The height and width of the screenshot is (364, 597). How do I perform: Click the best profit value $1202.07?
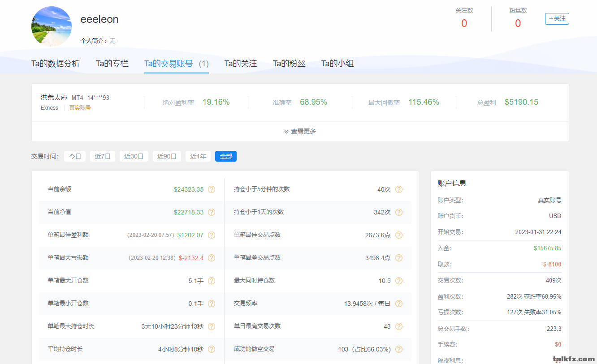[190, 235]
